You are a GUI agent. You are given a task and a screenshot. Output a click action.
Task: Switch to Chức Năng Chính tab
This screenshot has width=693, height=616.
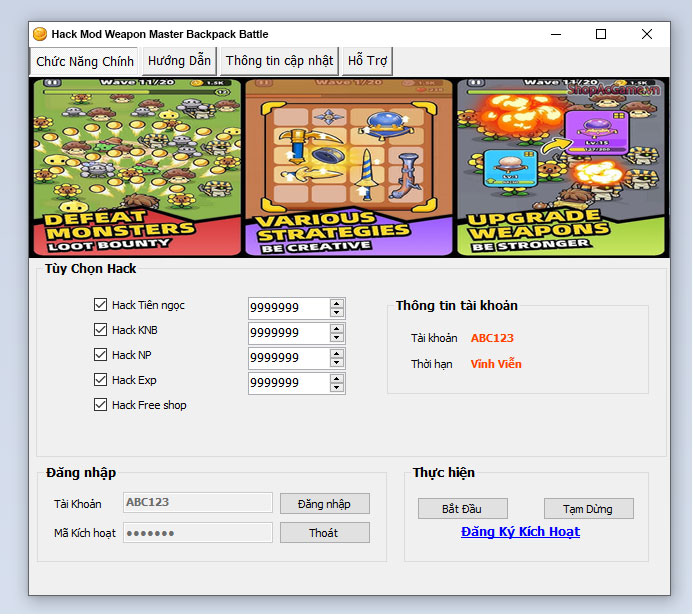[85, 61]
